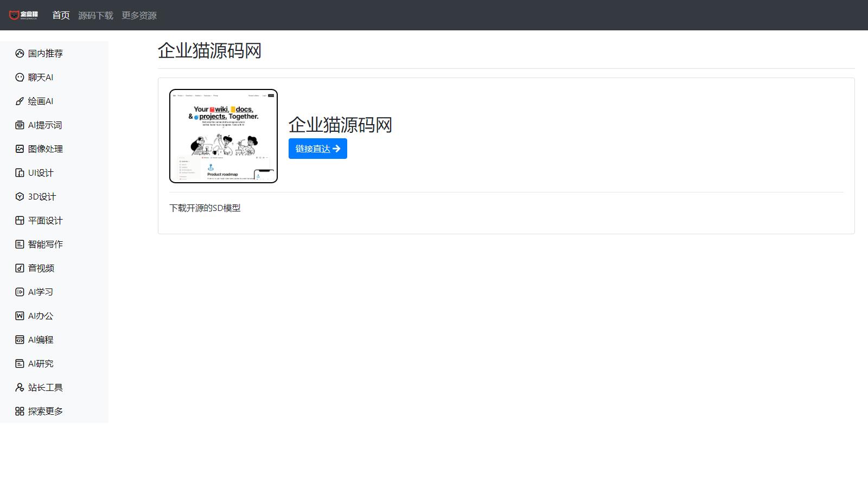Open 更多资源 in top navbar

(x=139, y=15)
